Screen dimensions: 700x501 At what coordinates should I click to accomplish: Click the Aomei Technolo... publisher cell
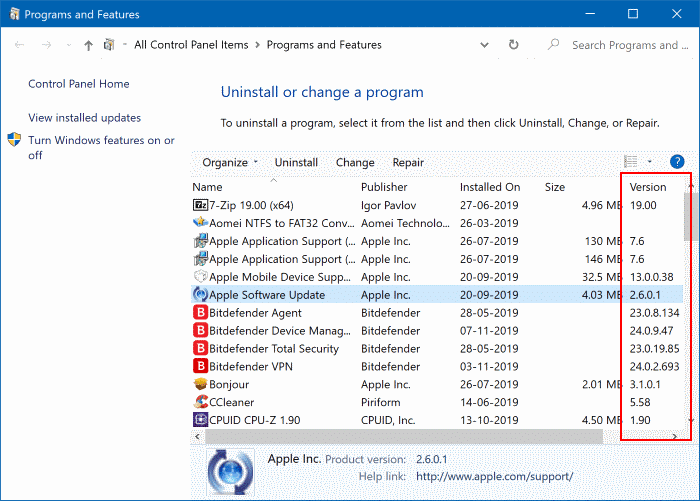[405, 223]
